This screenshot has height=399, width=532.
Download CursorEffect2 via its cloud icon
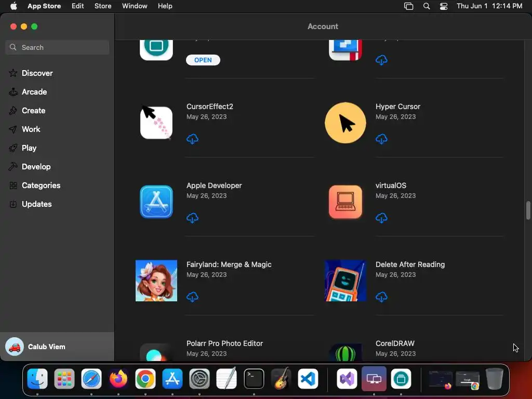click(x=192, y=139)
